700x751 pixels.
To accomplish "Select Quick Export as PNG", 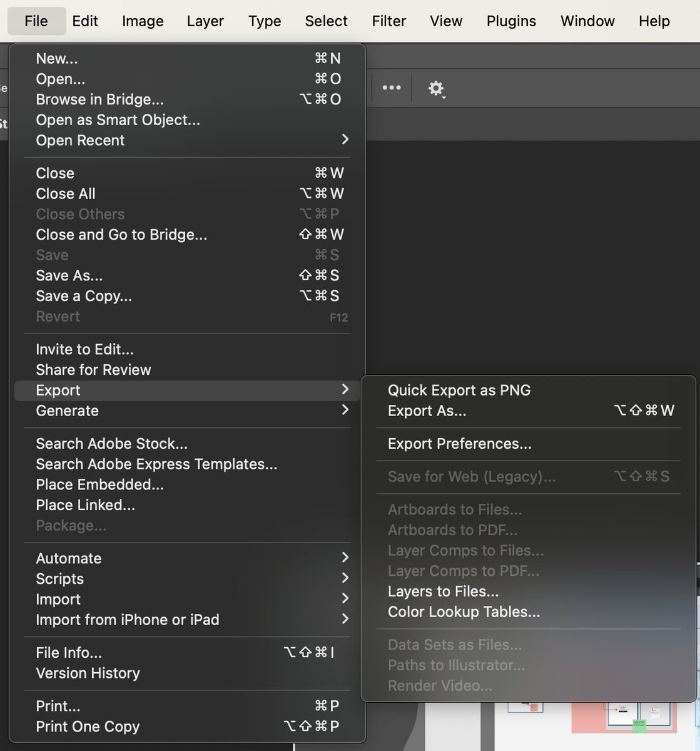I will [529, 390].
